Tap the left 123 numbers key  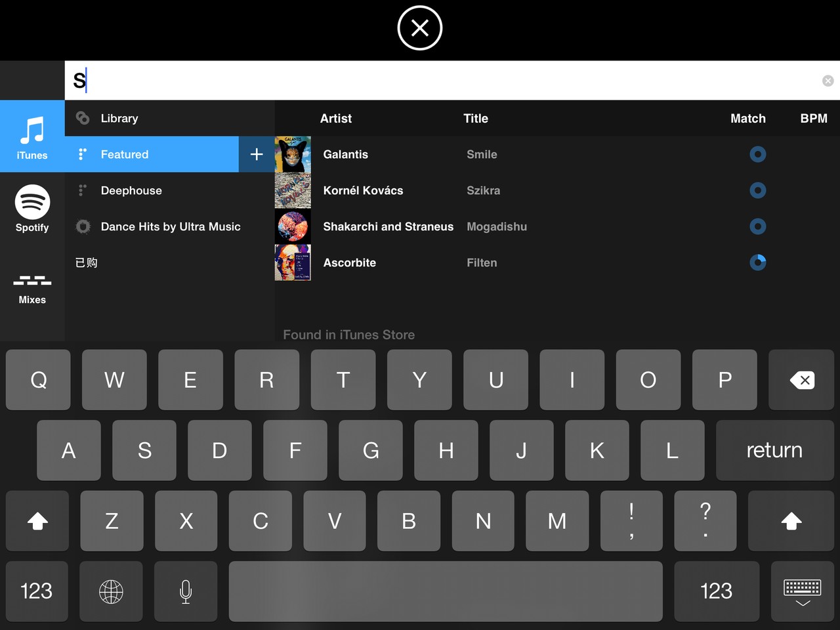coord(37,591)
